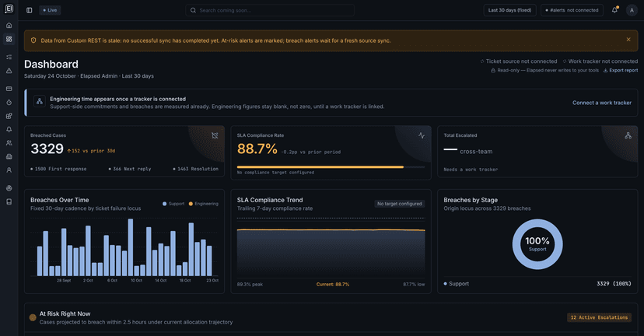Click the muted alarm icon on Breached Cases card

point(215,135)
